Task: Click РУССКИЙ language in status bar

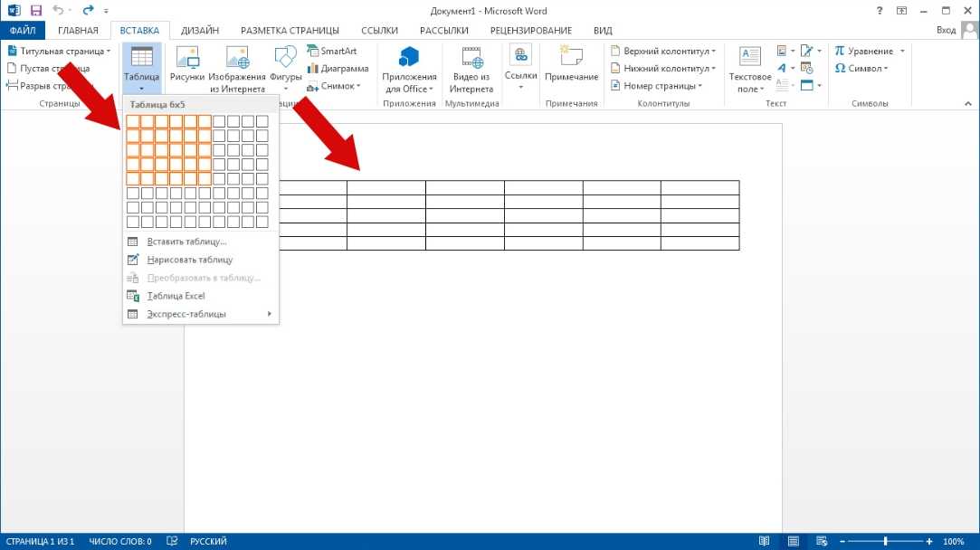Action: (x=208, y=541)
